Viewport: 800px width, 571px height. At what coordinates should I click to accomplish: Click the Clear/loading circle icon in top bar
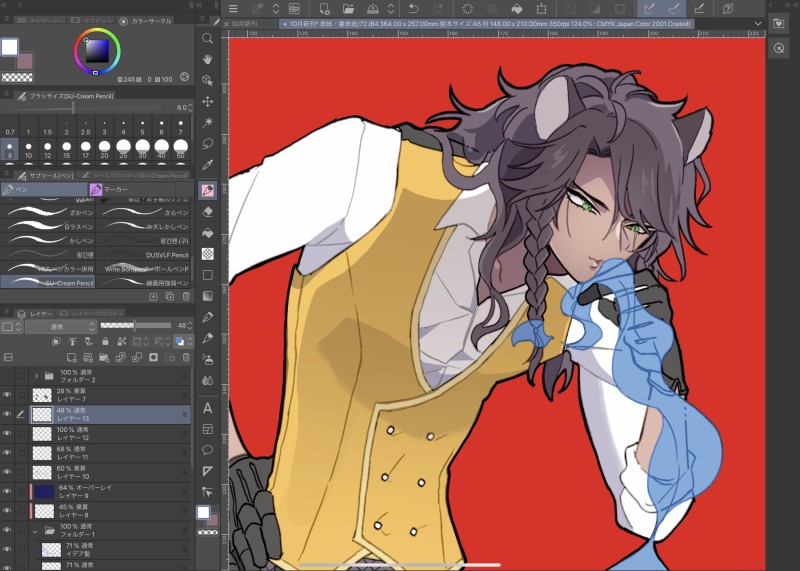467,8
